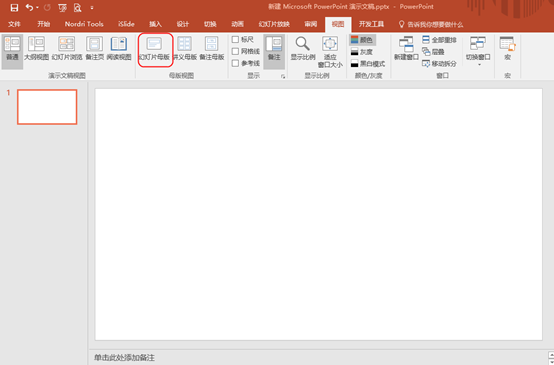Switch to the 动画 tab
554x365 pixels.
point(237,24)
